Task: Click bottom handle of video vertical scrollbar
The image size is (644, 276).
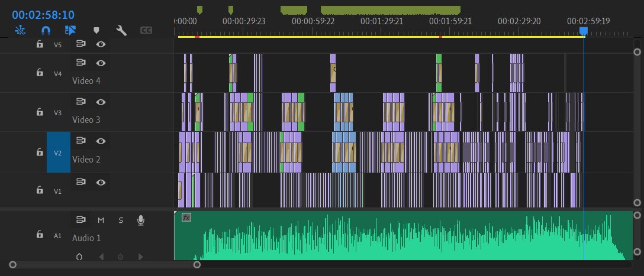Action: [637, 203]
